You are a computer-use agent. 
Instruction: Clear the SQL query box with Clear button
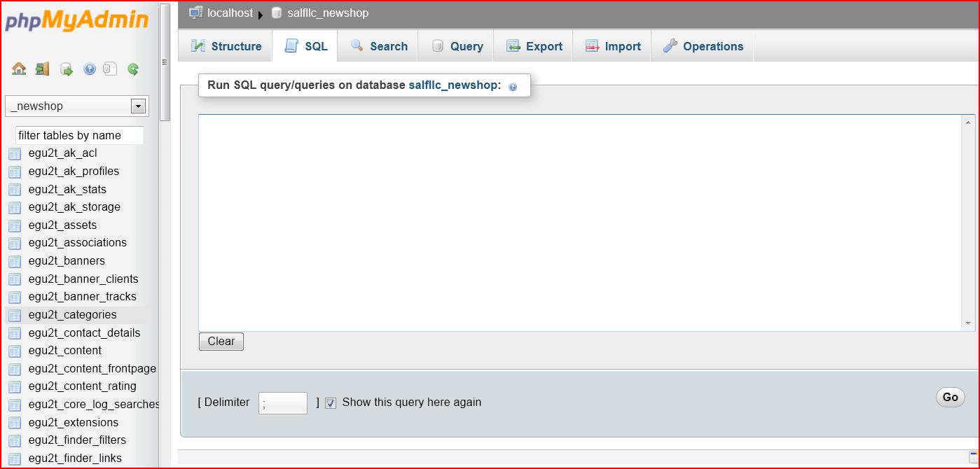tap(221, 342)
